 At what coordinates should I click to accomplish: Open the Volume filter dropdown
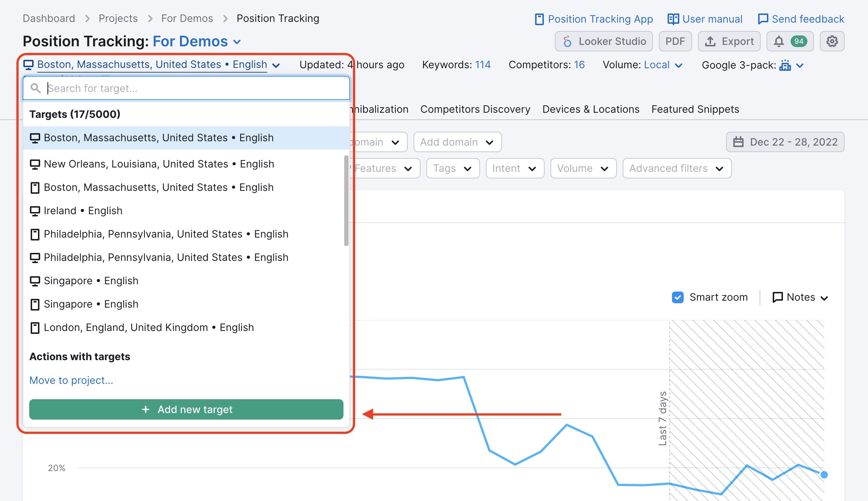point(583,168)
